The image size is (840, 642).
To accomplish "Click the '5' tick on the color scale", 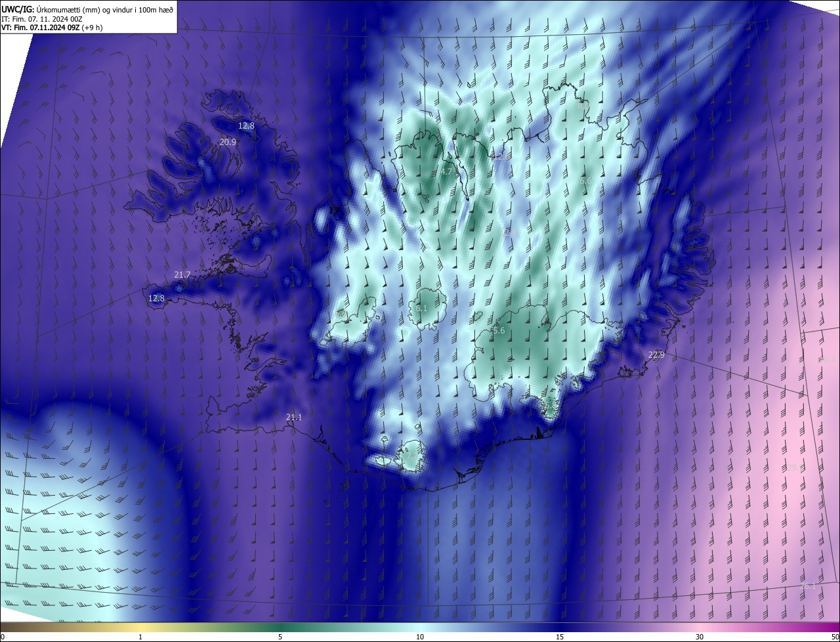I will click(280, 637).
